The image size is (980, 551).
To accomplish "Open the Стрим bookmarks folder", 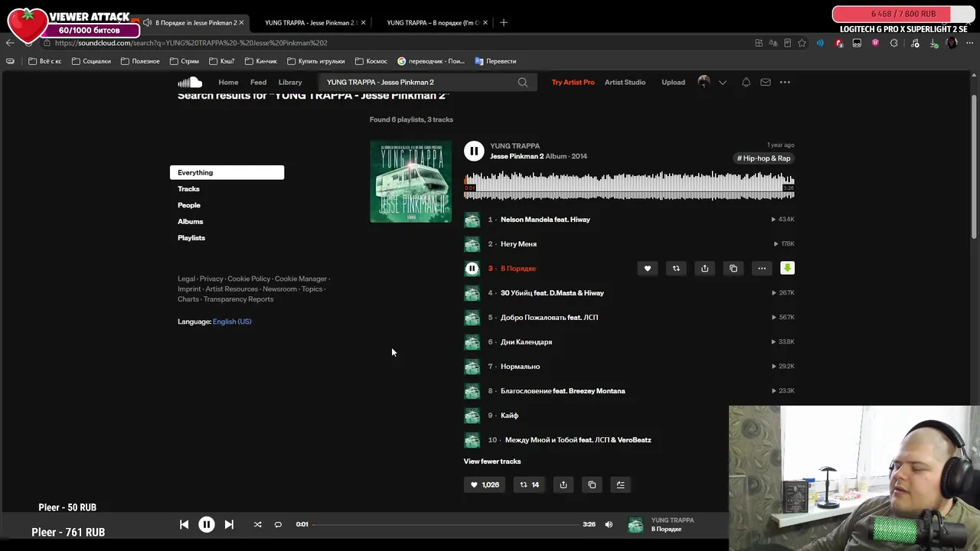I will coord(184,61).
